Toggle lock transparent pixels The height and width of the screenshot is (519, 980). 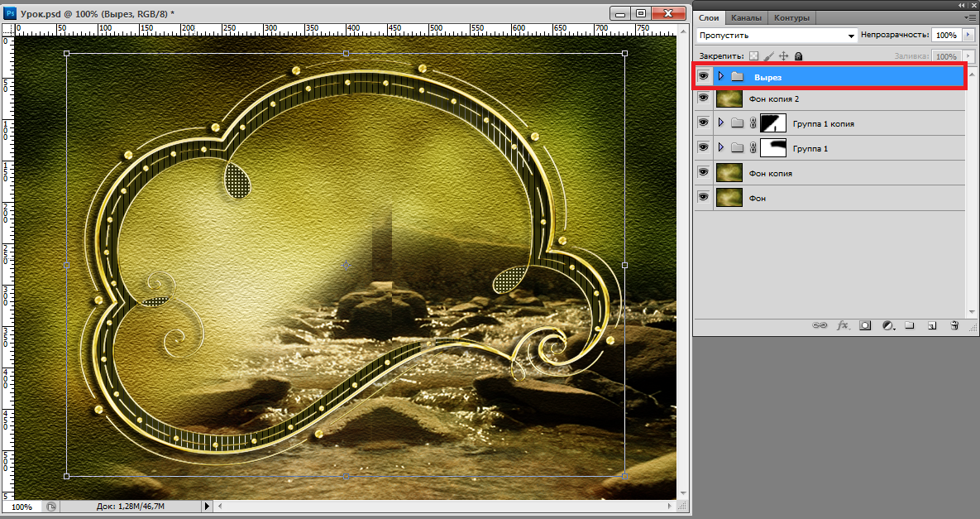click(753, 56)
